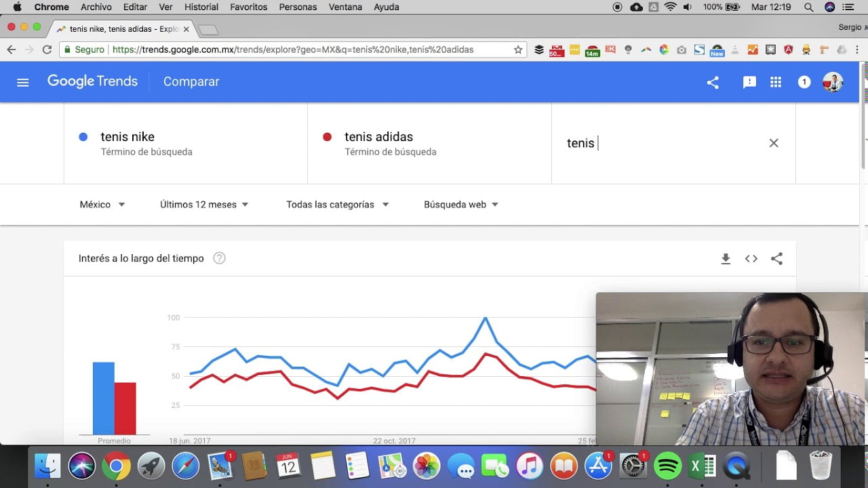Open the Últimos 12 meses time dropdown
The width and height of the screenshot is (868, 488).
[x=204, y=205]
